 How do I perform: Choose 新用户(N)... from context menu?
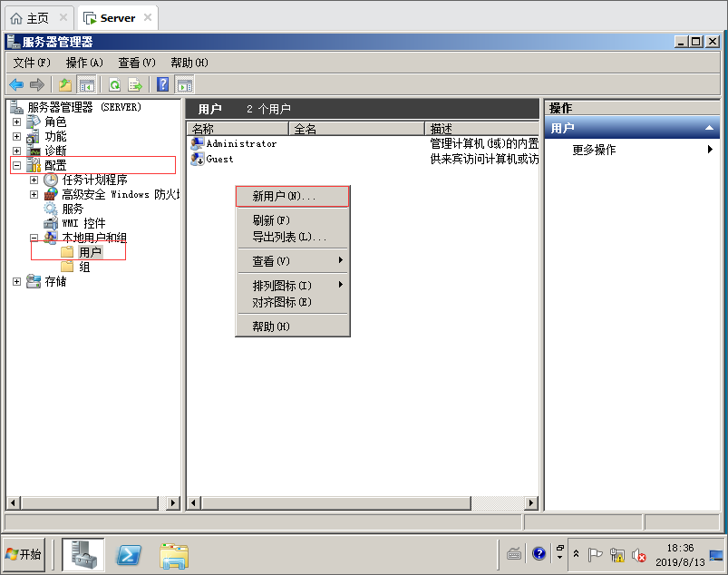pos(284,196)
